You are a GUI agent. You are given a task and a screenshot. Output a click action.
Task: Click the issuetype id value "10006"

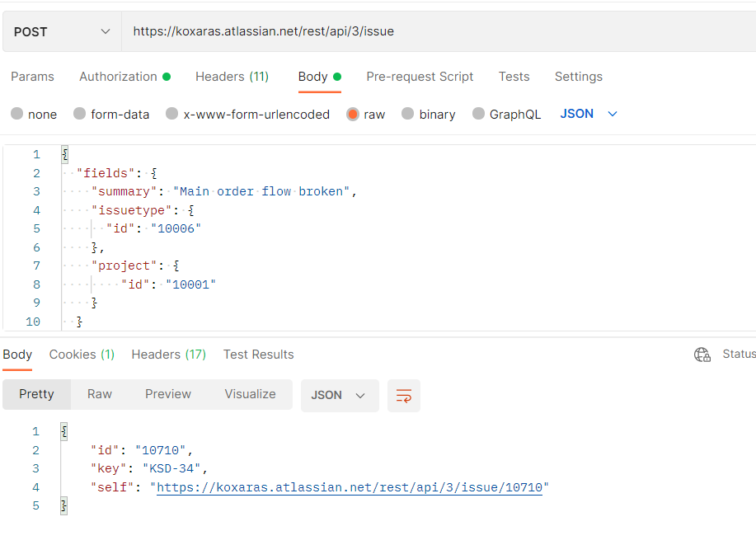tap(176, 228)
